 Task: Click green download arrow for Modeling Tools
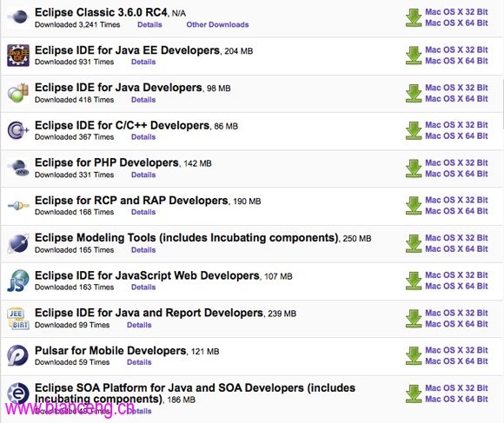414,243
